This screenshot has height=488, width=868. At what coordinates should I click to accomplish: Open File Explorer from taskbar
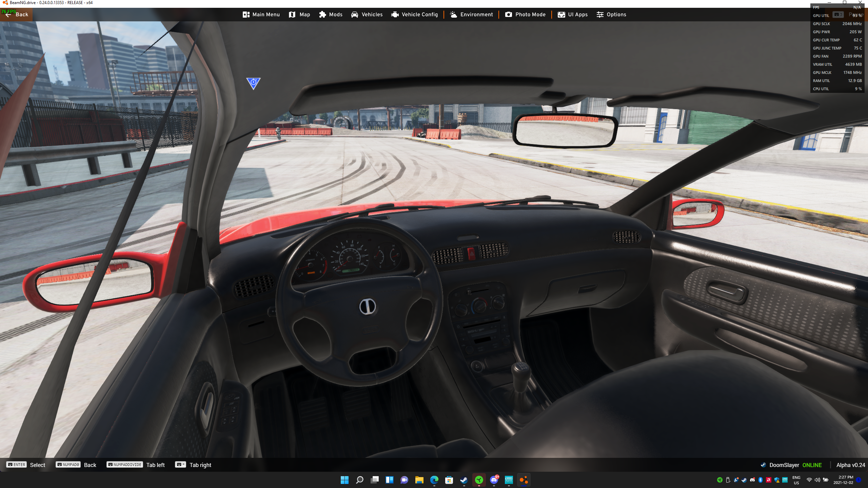click(x=419, y=480)
